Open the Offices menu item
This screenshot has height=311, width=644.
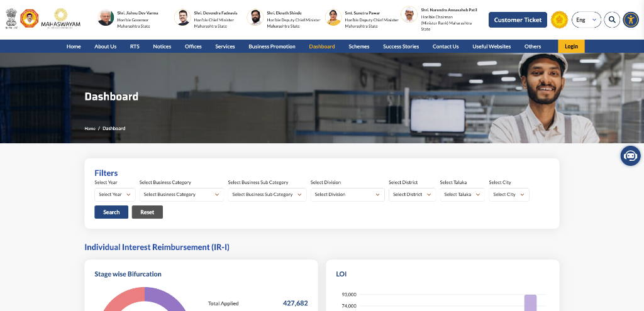193,46
